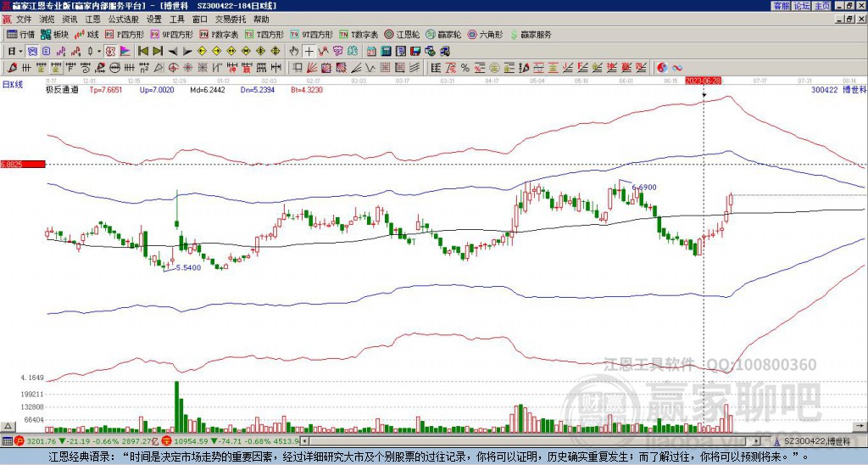
Task: Open the 浏览 menu
Action: pos(47,20)
